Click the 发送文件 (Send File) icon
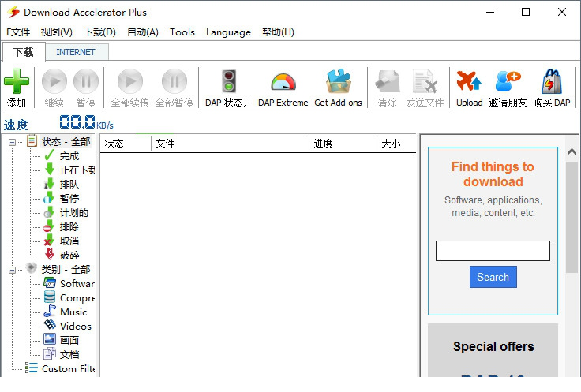Viewport: 581px width, 392px height. [425, 81]
